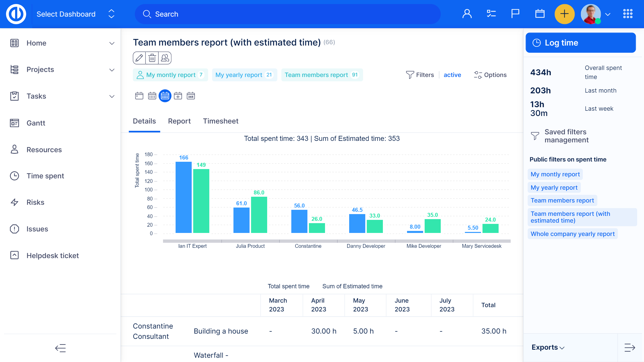The width and height of the screenshot is (644, 362).
Task: Click the trash delete filter icon
Action: [x=152, y=58]
